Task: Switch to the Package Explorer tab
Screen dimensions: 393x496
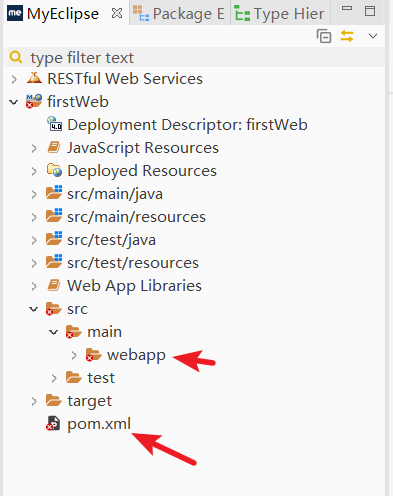Action: pyautogui.click(x=179, y=14)
